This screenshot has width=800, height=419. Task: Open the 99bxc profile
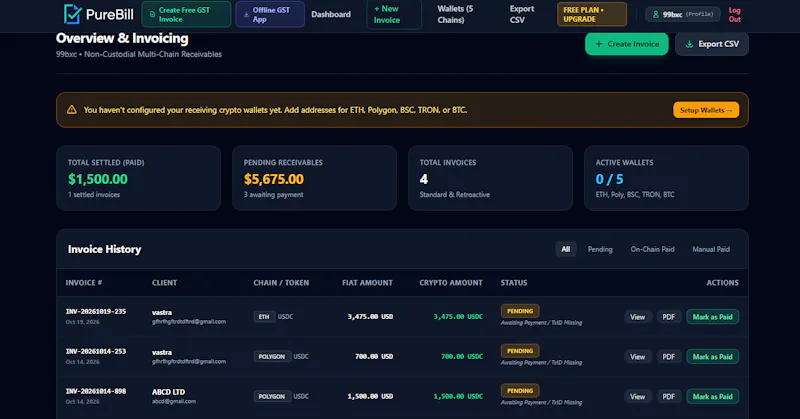(x=683, y=14)
